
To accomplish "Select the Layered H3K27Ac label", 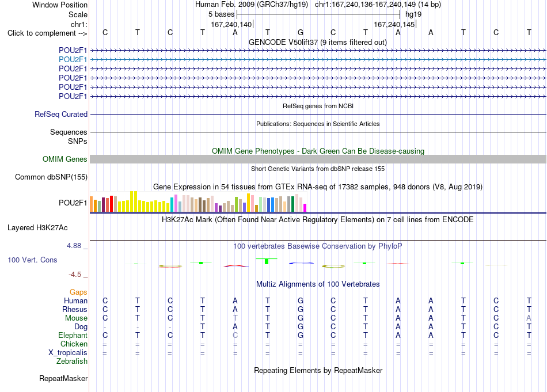I will (37, 228).
